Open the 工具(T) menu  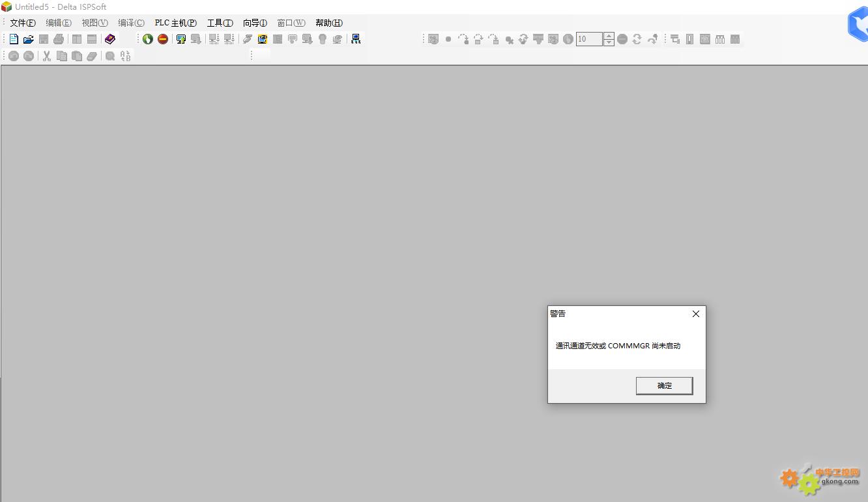220,23
